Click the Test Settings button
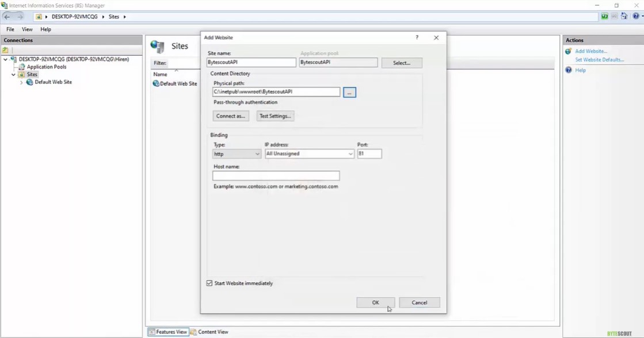 point(275,116)
